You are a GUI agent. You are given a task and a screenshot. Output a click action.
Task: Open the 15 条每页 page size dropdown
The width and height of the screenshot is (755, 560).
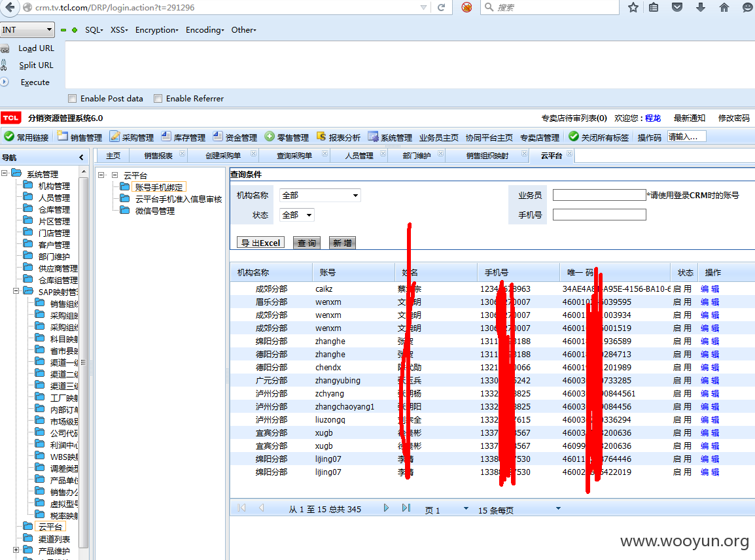pos(558,508)
